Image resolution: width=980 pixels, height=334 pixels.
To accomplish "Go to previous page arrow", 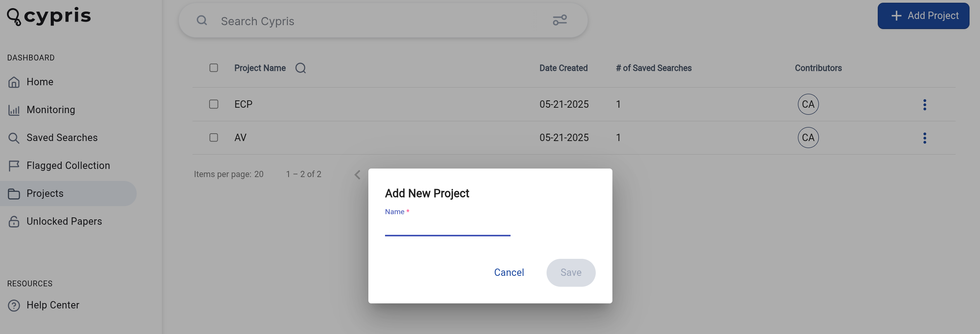I will coord(358,175).
